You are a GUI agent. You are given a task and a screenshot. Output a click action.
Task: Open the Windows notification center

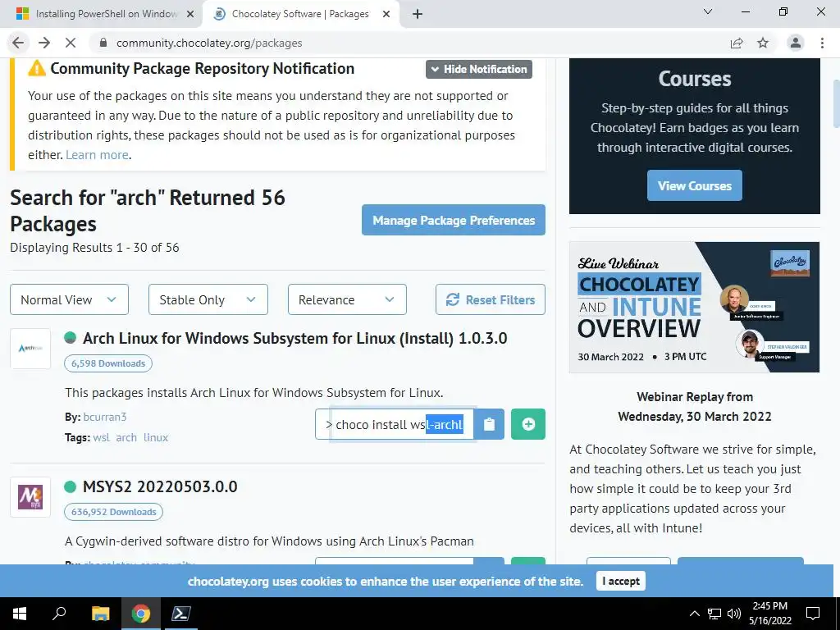pos(813,614)
